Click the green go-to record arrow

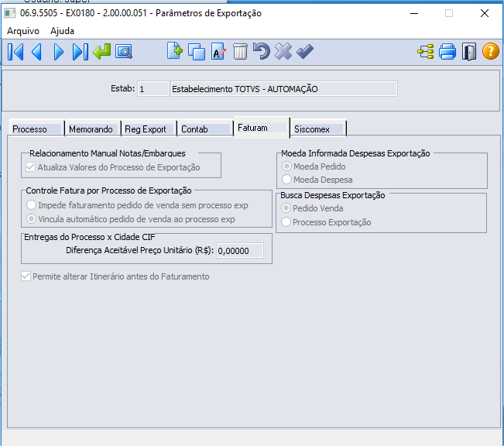click(102, 51)
